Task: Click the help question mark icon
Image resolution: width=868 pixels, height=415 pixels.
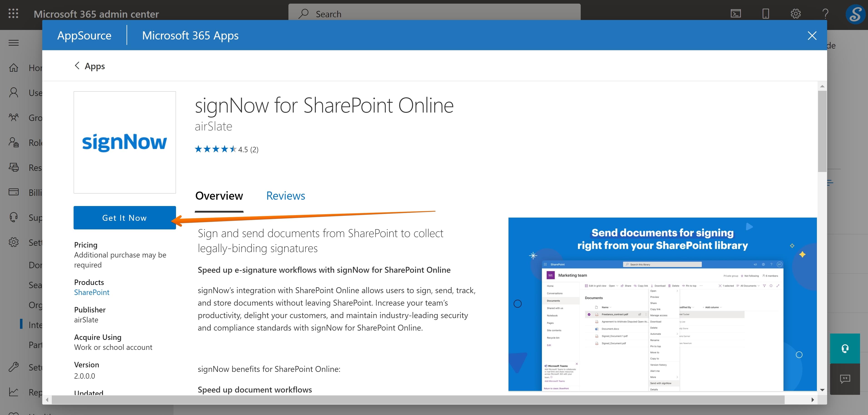Action: click(x=825, y=13)
